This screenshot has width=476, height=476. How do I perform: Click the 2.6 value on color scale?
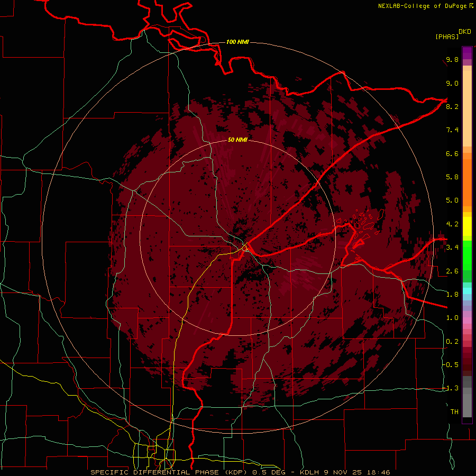(452, 271)
